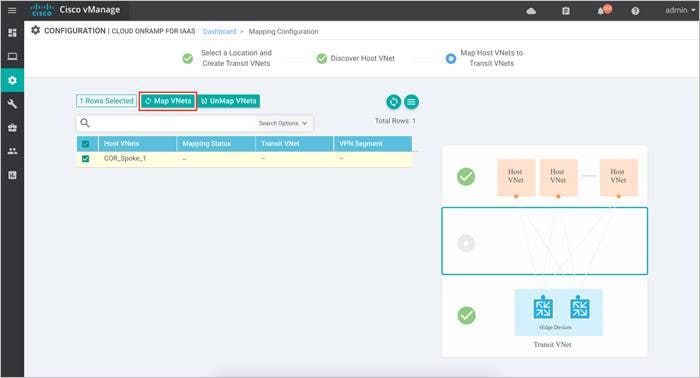The image size is (700, 378).
Task: Click the middle Host VNet box in diagram
Action: pos(558,177)
